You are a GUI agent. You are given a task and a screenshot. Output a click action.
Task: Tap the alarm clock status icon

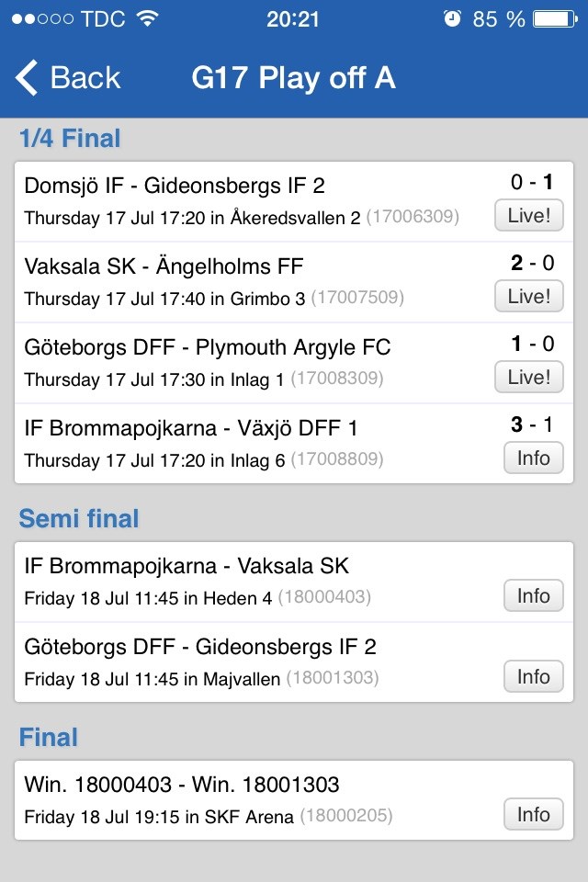click(x=452, y=18)
